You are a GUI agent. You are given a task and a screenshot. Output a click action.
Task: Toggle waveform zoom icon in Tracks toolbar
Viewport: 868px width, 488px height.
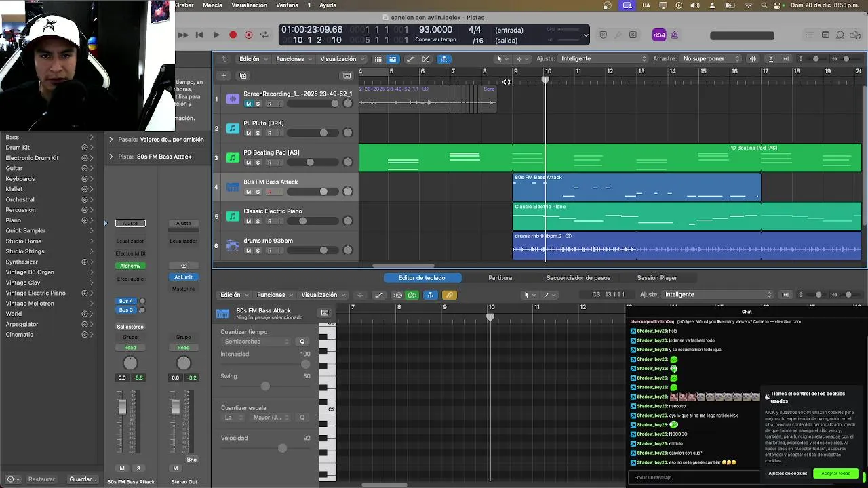[x=753, y=59]
